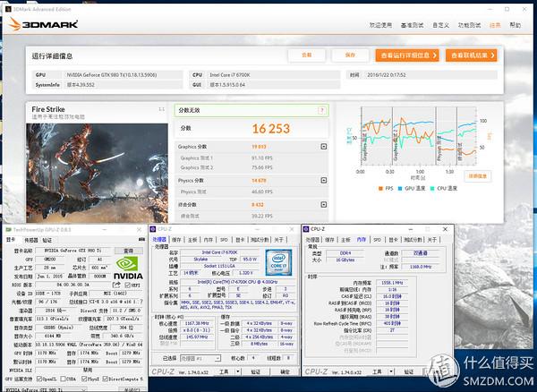Open the 欢迎使用 menu in 3DMark
Viewport: 537px width, 392px height.
[x=380, y=25]
